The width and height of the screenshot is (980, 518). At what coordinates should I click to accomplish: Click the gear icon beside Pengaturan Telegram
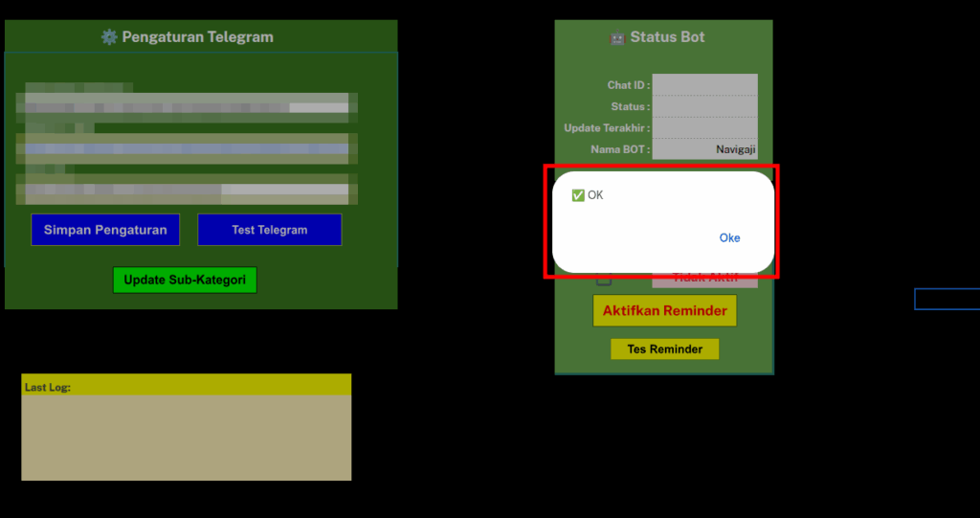coord(109,37)
